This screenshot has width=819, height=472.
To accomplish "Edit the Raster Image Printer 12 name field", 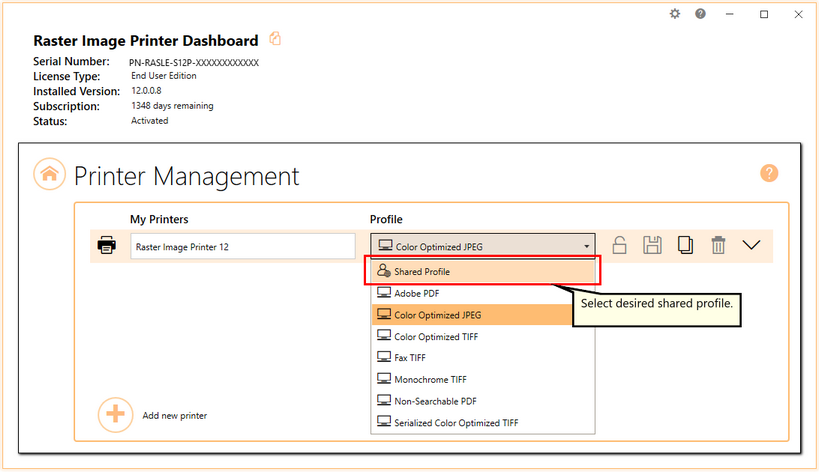I will coord(243,246).
